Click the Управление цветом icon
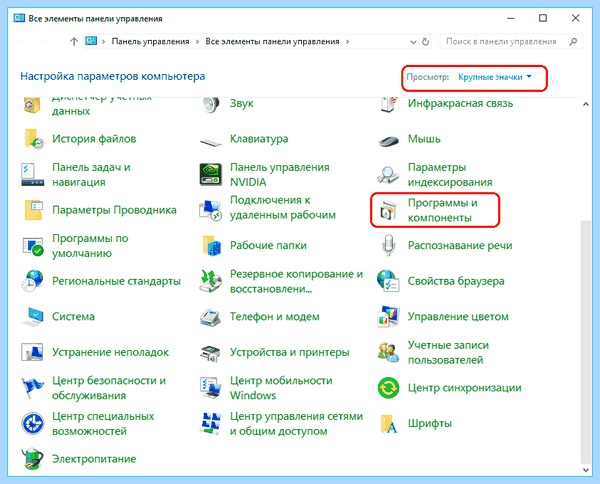The image size is (600, 484). point(388,317)
